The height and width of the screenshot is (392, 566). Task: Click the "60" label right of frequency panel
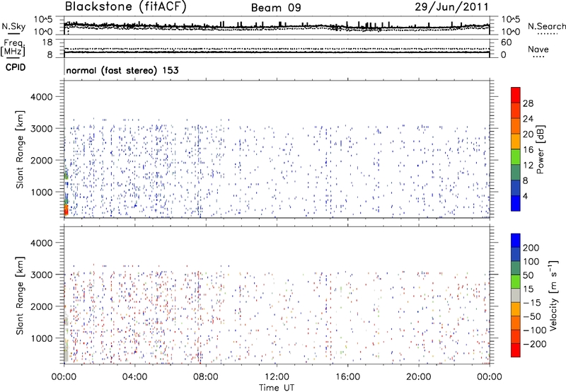(x=506, y=42)
